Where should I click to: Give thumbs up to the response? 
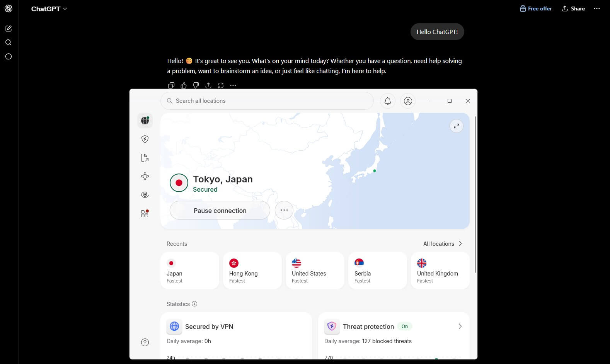click(x=184, y=85)
